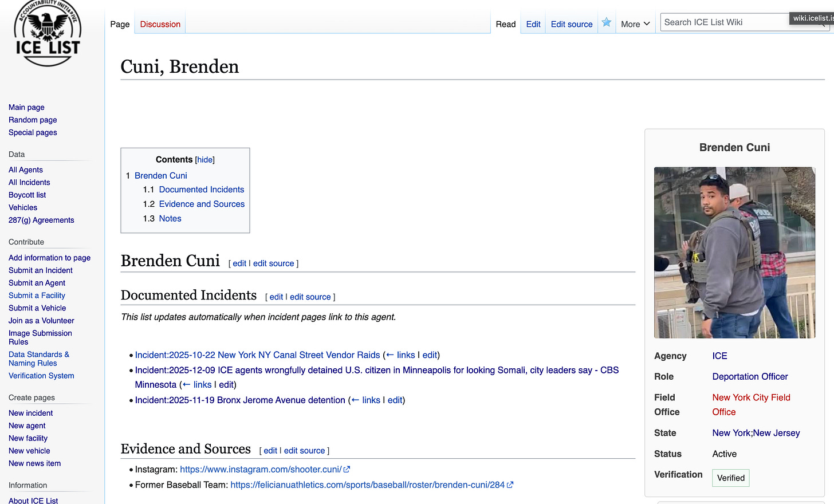
Task: Open Special pages
Action: (33, 132)
